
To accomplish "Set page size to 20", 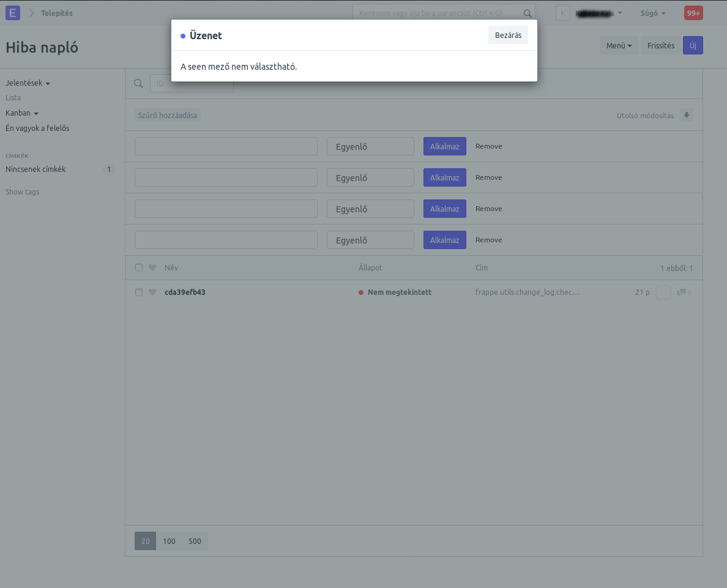I will (x=145, y=541).
